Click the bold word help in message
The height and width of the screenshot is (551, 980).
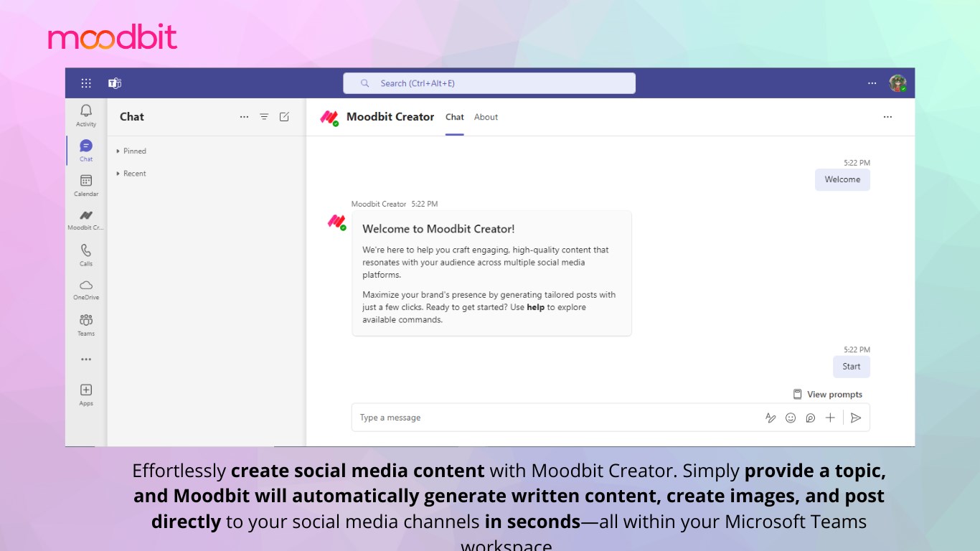[x=536, y=307]
